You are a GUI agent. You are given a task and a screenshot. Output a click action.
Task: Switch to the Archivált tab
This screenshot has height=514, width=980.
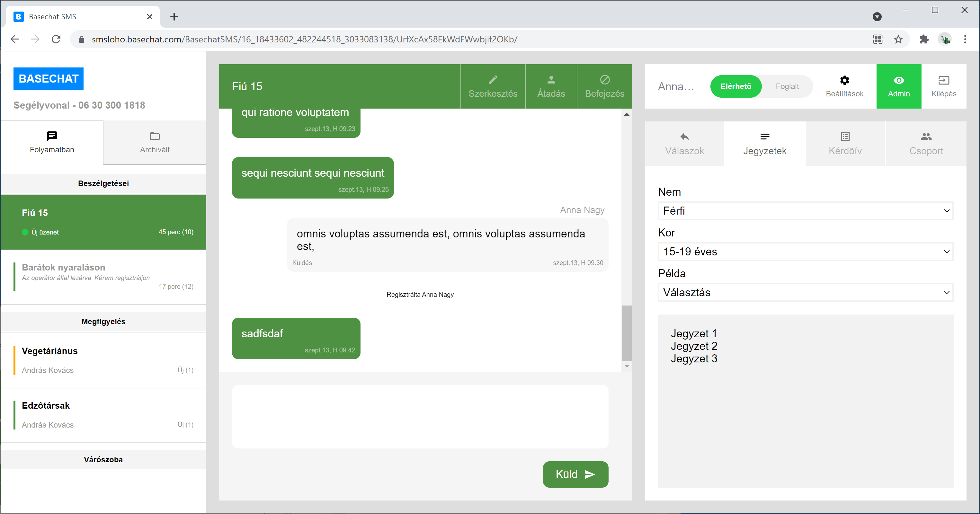(155, 143)
